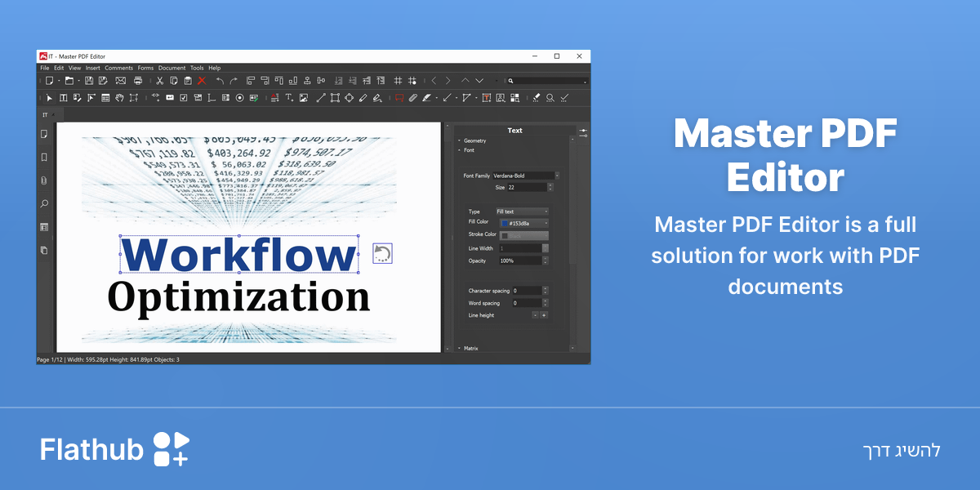Click the font Size field showing 22
The width and height of the screenshot is (980, 490).
pyautogui.click(x=527, y=187)
